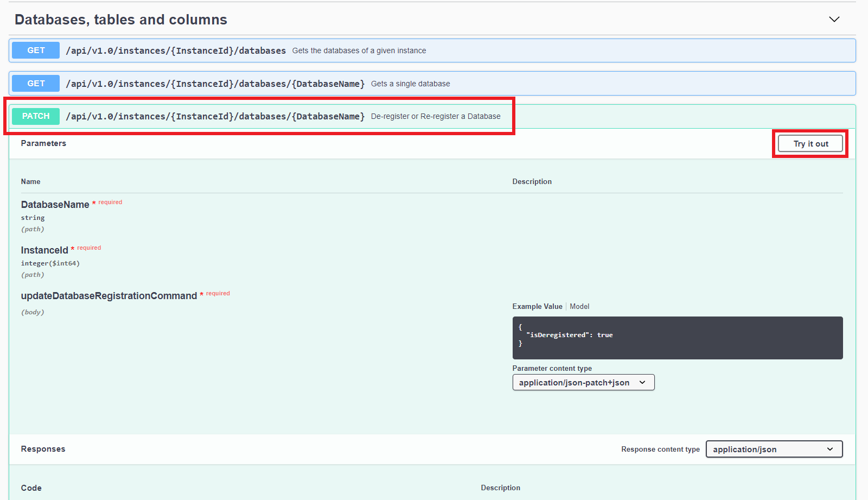Viewport: 868px width, 500px height.
Task: Open the Response content type dropdown
Action: point(774,449)
